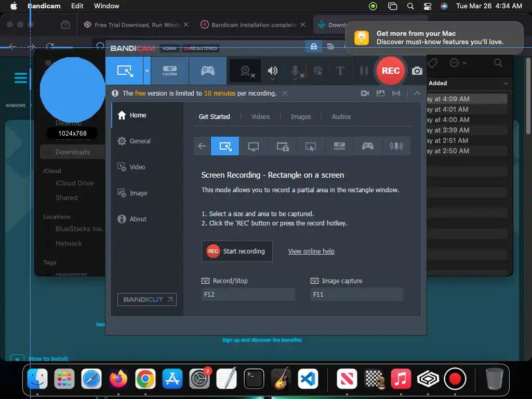Click the Start recording button
The height and width of the screenshot is (399, 532).
click(x=237, y=251)
